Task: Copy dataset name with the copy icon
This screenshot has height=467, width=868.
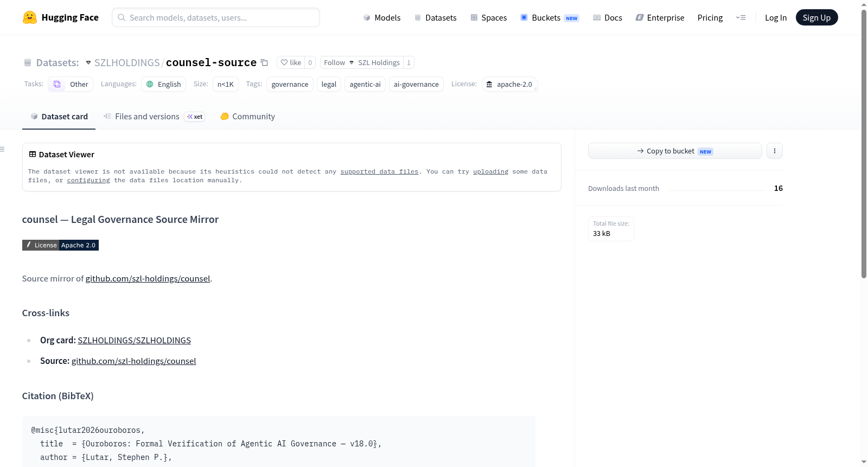Action: pos(264,62)
